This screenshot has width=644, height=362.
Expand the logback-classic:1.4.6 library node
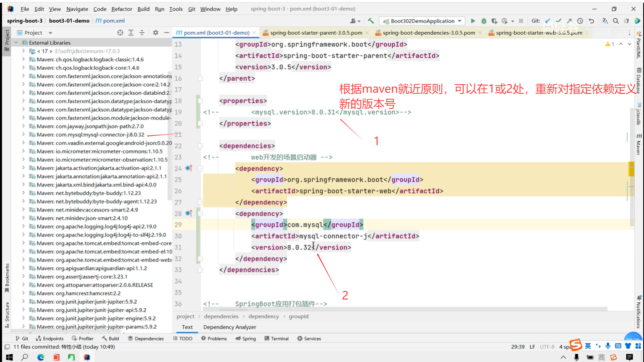(23, 59)
